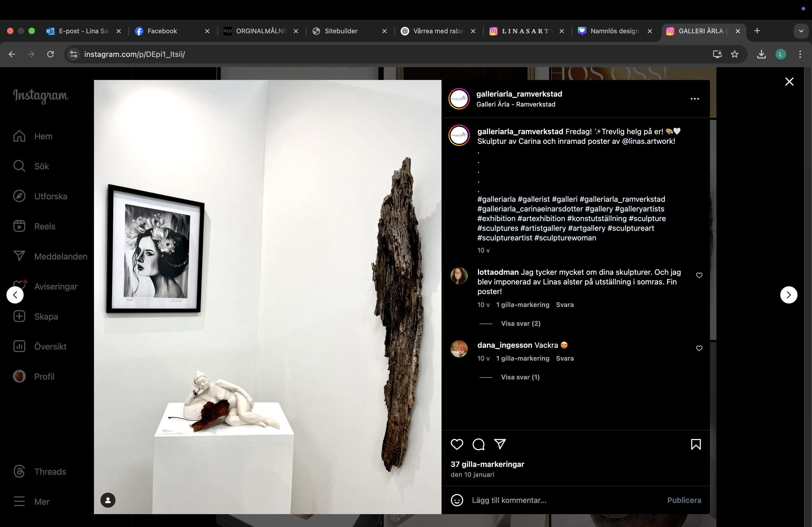The height and width of the screenshot is (527, 812).
Task: Open the #galleriarla_carinaeinarsdotter hashtag
Action: pyautogui.click(x=530, y=208)
